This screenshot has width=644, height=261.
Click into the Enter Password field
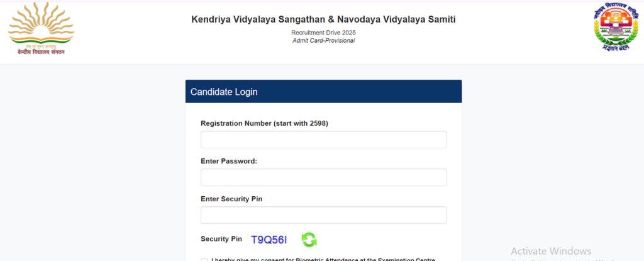[323, 177]
